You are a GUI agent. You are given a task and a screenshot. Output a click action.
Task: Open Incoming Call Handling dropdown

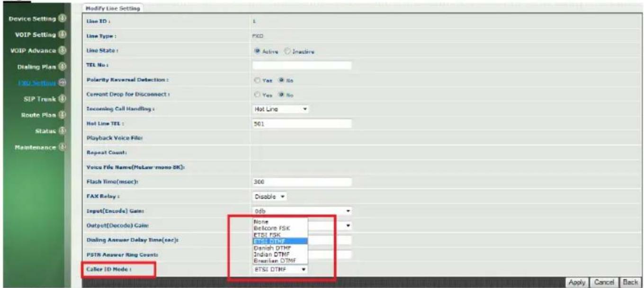pyautogui.click(x=281, y=109)
